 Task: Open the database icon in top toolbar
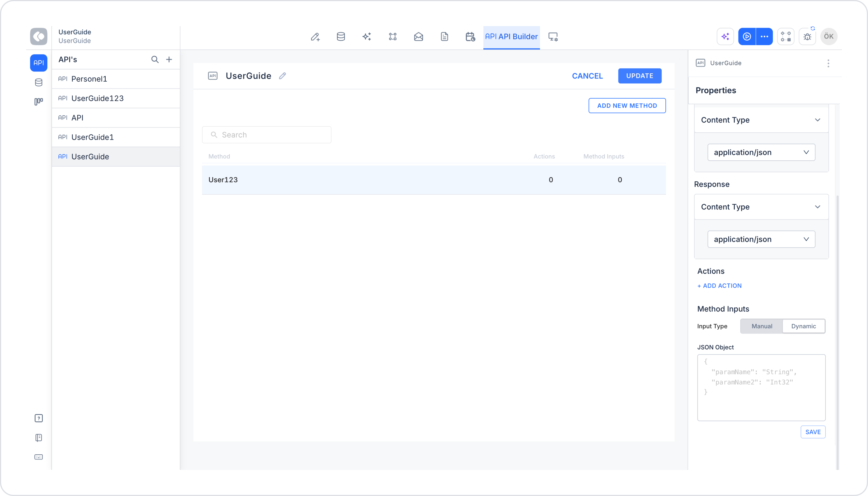[x=341, y=37]
